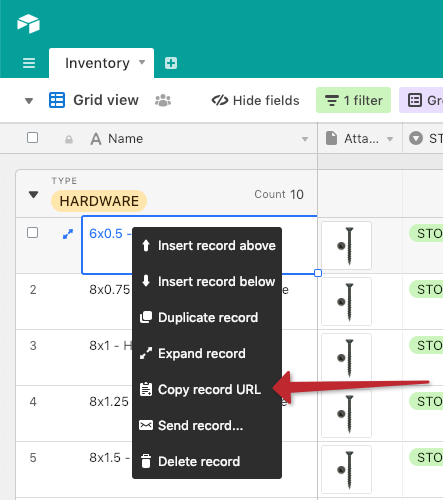Viewport: 443px width, 500px height.
Task: Add a new table with plus icon
Action: [x=171, y=63]
